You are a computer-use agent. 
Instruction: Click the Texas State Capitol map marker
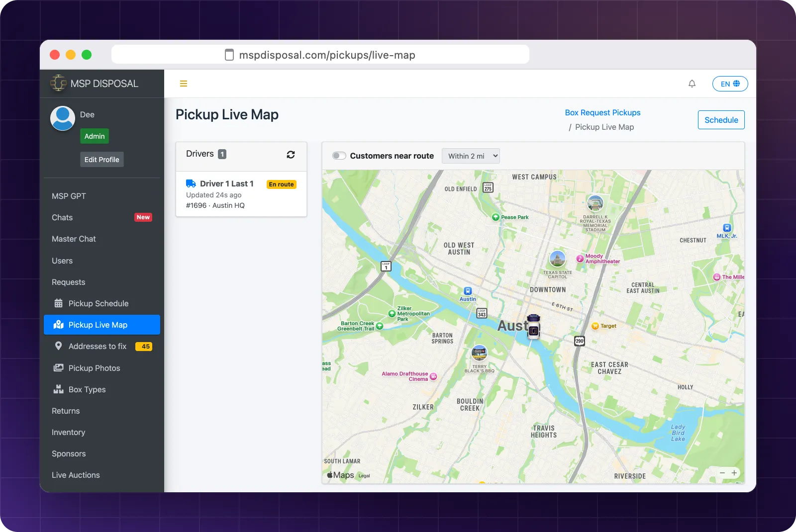558,259
